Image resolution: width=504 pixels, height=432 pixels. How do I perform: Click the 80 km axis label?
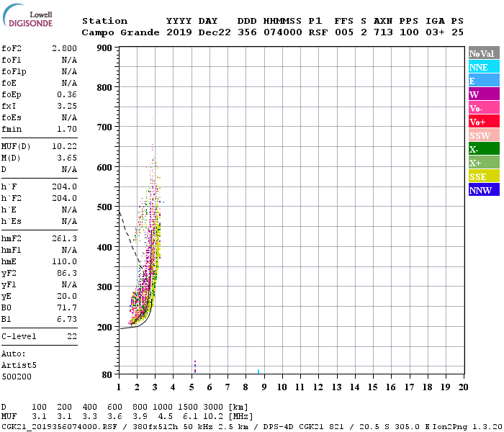(107, 375)
